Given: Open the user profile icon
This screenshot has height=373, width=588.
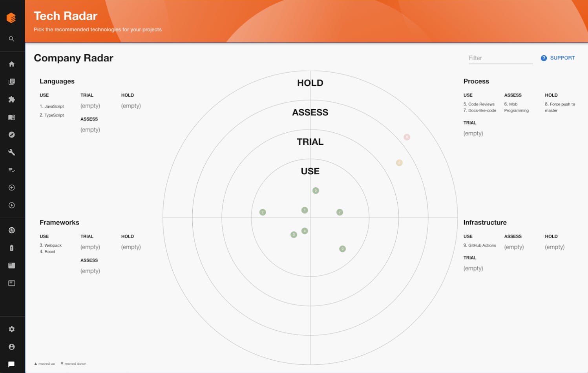Looking at the screenshot, I should (11, 347).
